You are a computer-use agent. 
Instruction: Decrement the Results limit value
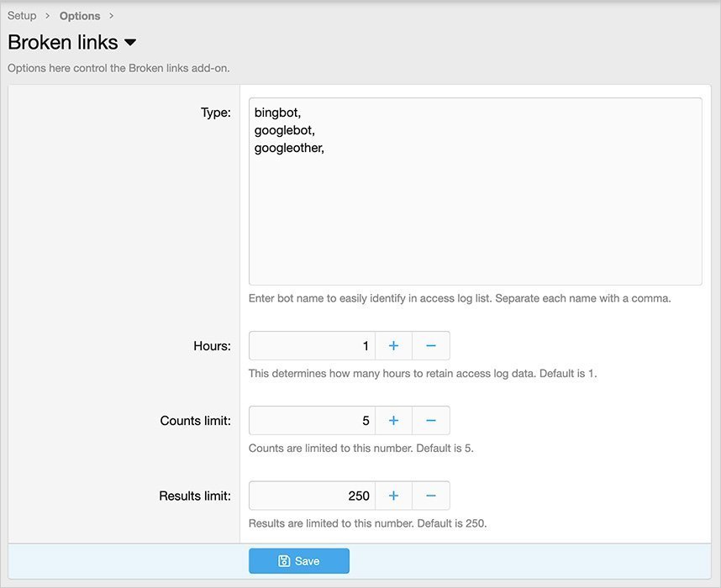pyautogui.click(x=430, y=496)
